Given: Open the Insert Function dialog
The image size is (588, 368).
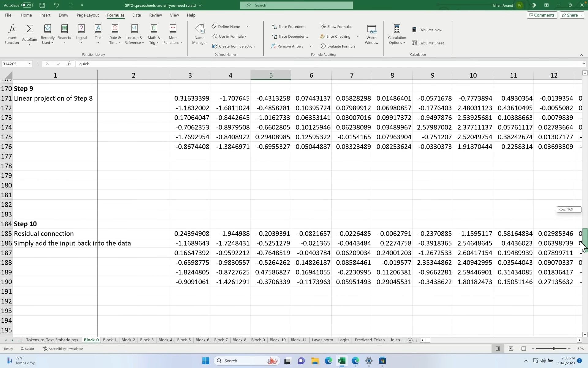Looking at the screenshot, I should [12, 34].
